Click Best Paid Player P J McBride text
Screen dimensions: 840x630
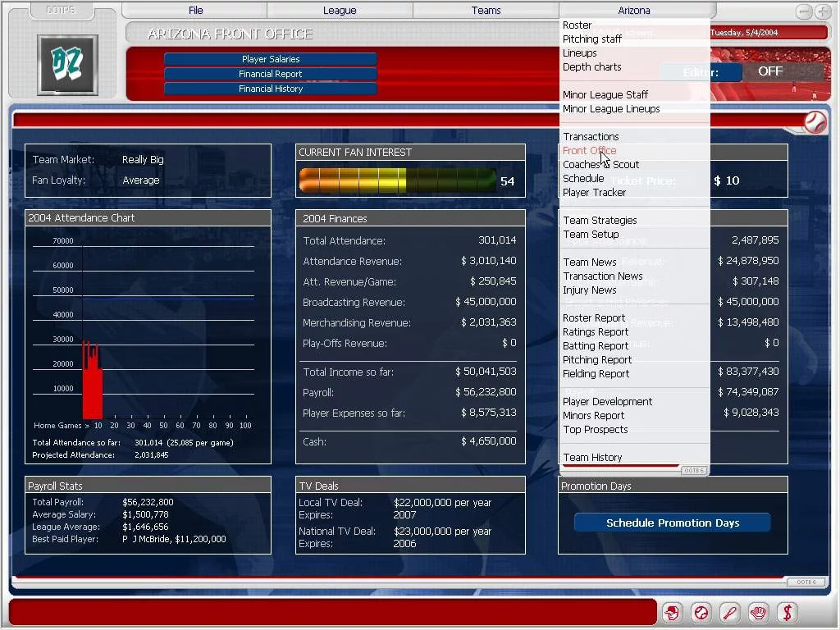pos(174,539)
